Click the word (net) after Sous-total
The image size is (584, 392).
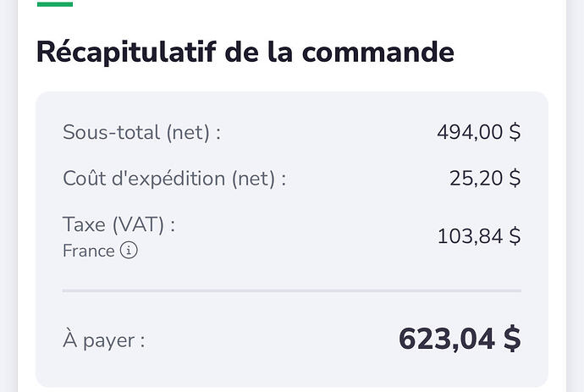click(x=188, y=133)
